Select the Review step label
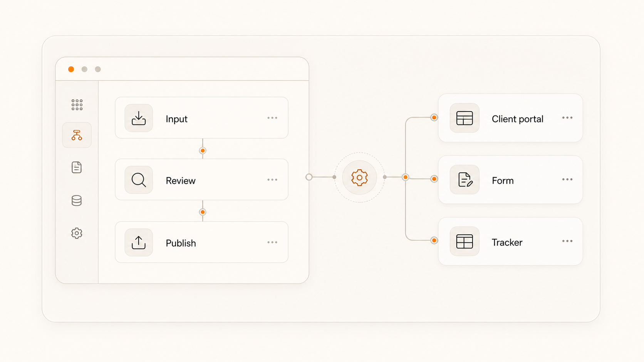644x362 pixels. (x=181, y=180)
